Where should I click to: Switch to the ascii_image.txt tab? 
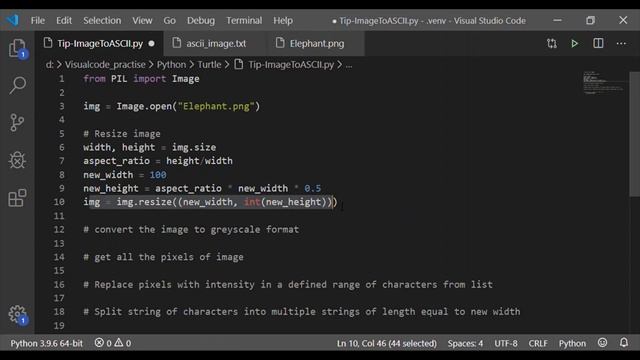coord(216,43)
